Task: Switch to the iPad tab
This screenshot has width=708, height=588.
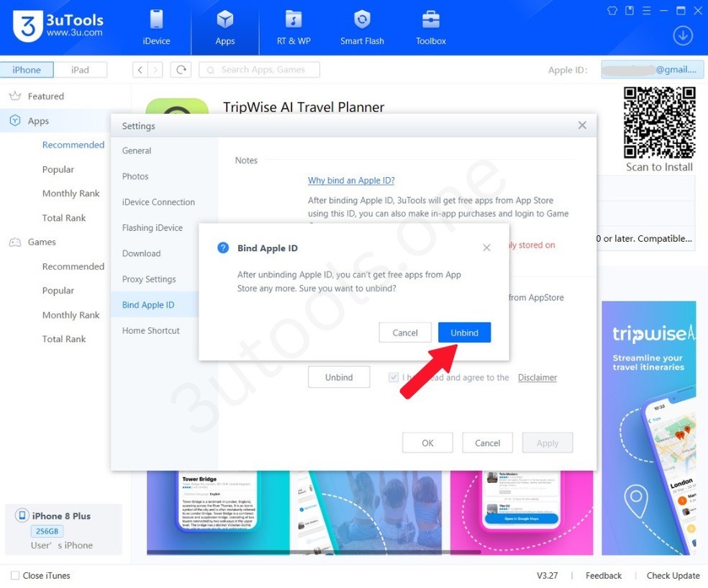Action: tap(80, 70)
